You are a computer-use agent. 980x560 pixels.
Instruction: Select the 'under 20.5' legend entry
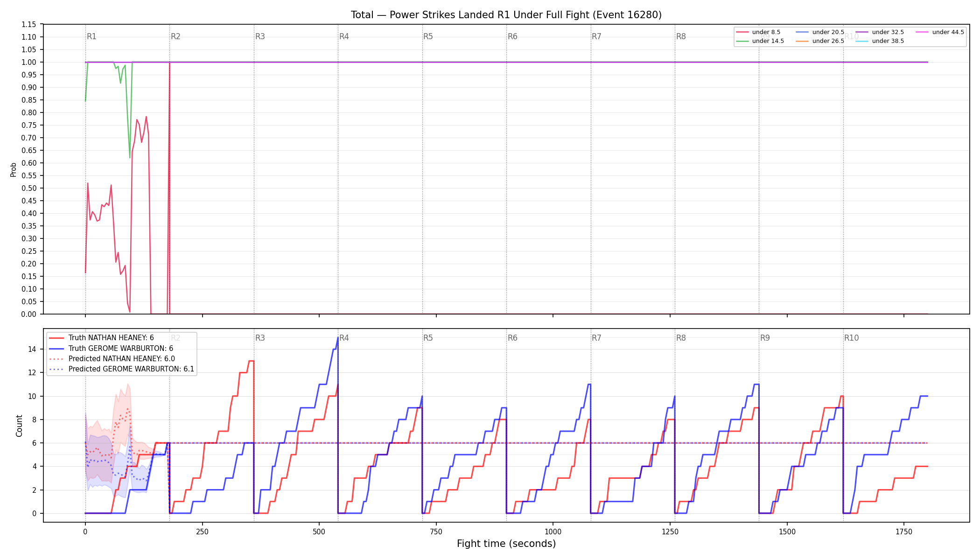point(820,32)
